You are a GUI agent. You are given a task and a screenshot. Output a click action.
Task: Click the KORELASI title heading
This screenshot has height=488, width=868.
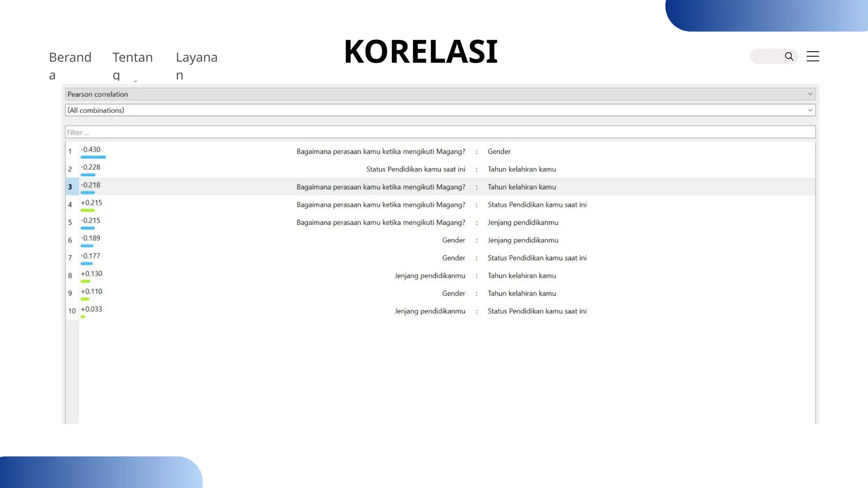[x=420, y=52]
